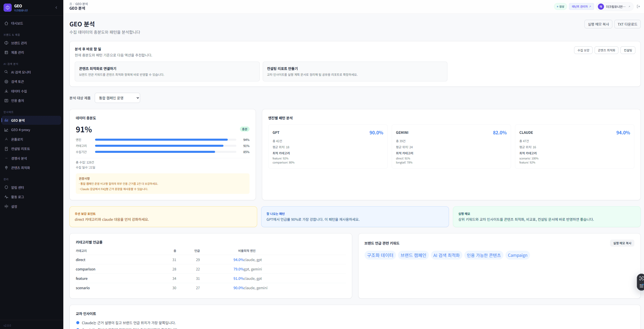Click the 인용 가능한 콘텐츠 keyword tag

point(484,255)
